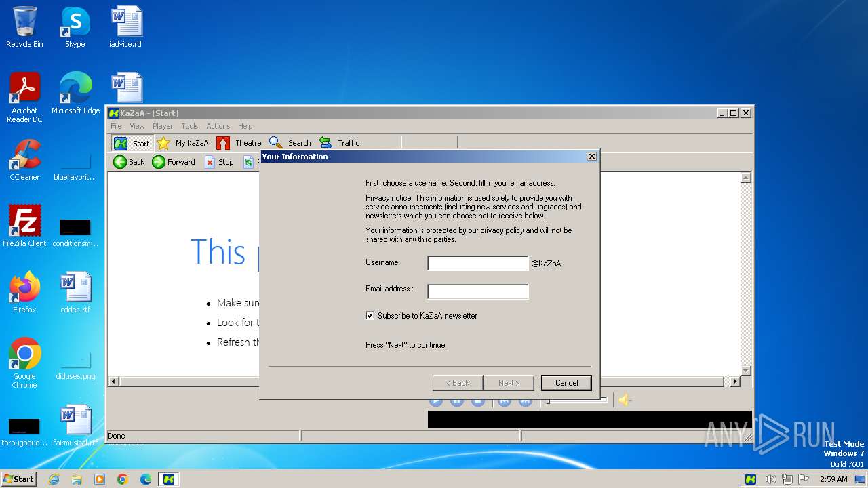Click the right arrow of horizontal scrollbar
Screen dimensions: 868x488
pyautogui.click(x=734, y=382)
